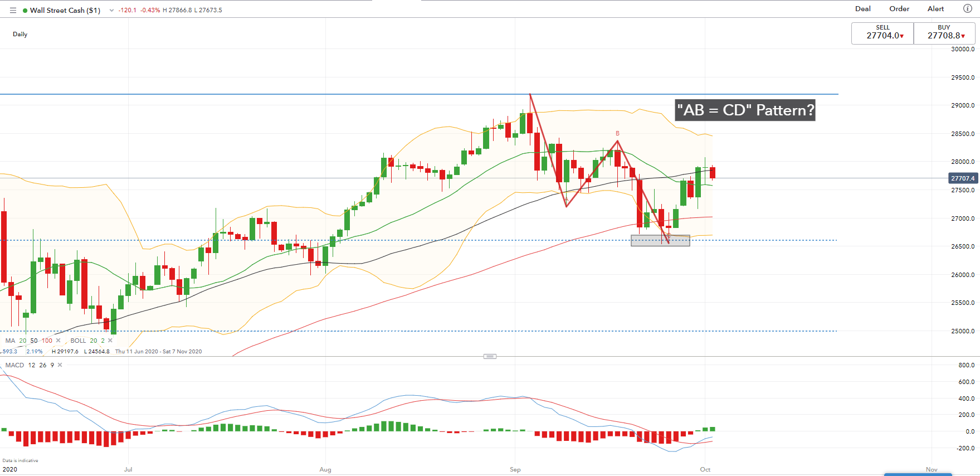Select the Wall Street Cash ($1) title
This screenshot has width=980, height=476.
point(65,10)
